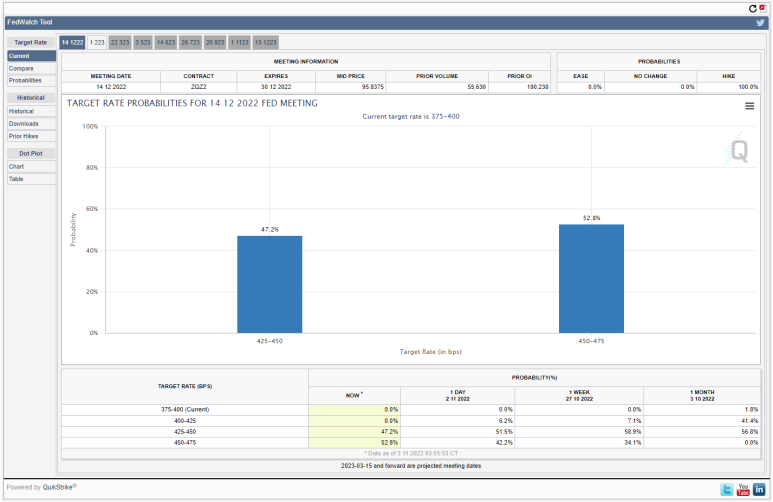
Task: Click the 1 WEEK column header
Action: click(x=579, y=395)
